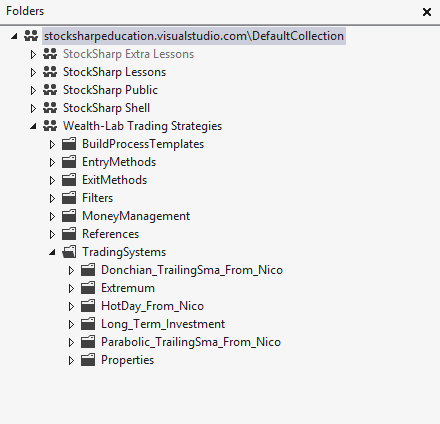This screenshot has width=440, height=424.
Task: Expand the MoneyManagement folder arrow
Action: [52, 216]
